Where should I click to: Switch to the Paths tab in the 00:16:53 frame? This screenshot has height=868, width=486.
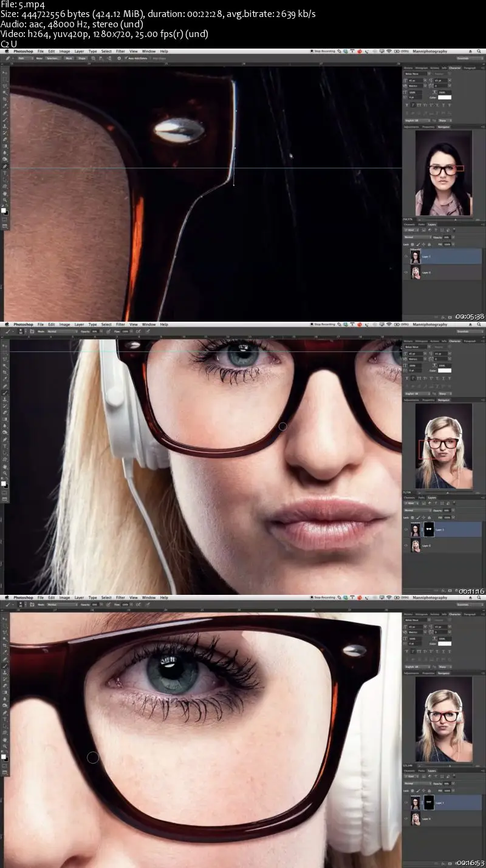(421, 771)
